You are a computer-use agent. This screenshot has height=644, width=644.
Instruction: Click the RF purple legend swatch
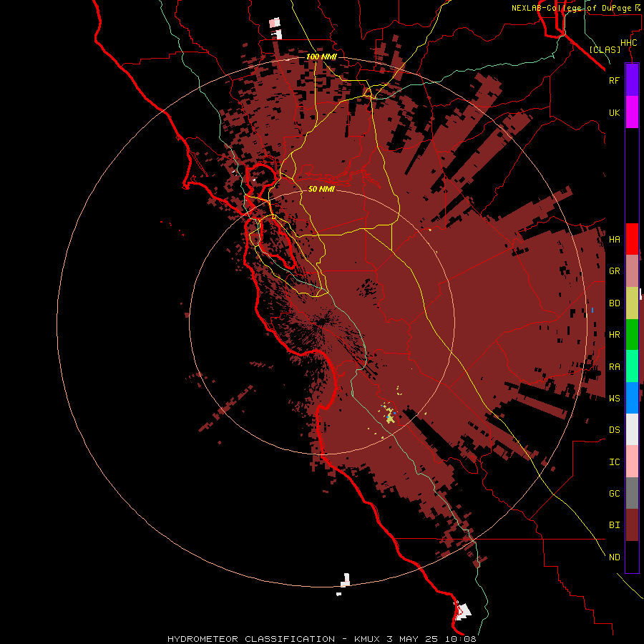[x=632, y=80]
